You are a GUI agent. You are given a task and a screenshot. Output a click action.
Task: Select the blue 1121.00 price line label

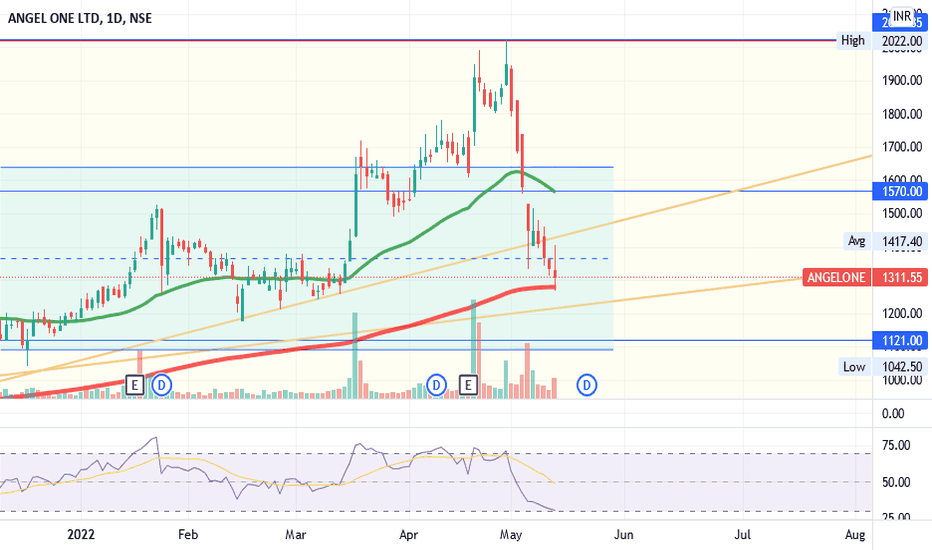(900, 341)
